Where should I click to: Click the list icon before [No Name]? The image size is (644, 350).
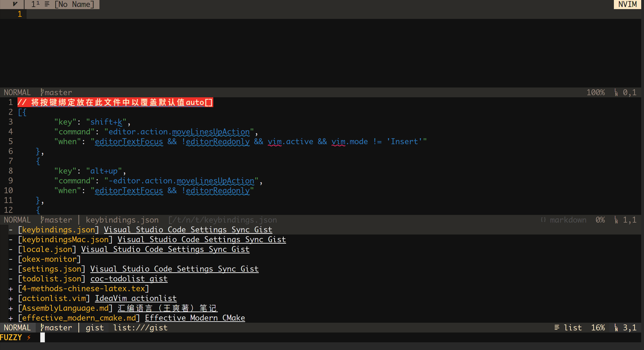pyautogui.click(x=47, y=4)
